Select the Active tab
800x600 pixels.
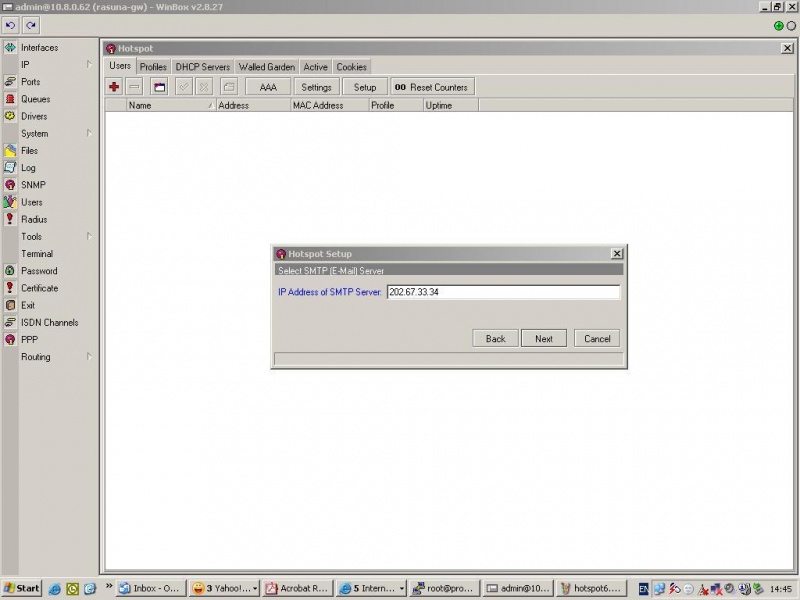tap(315, 66)
